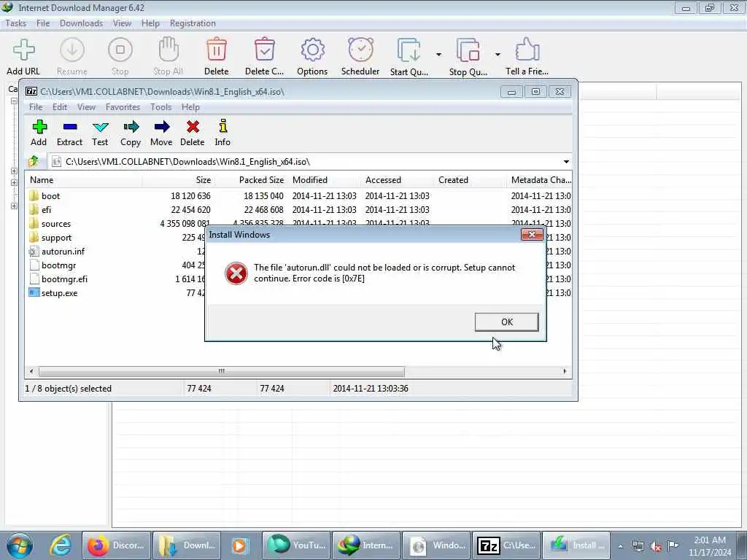
Task: Click the volume muted tray icon
Action: coord(656,545)
